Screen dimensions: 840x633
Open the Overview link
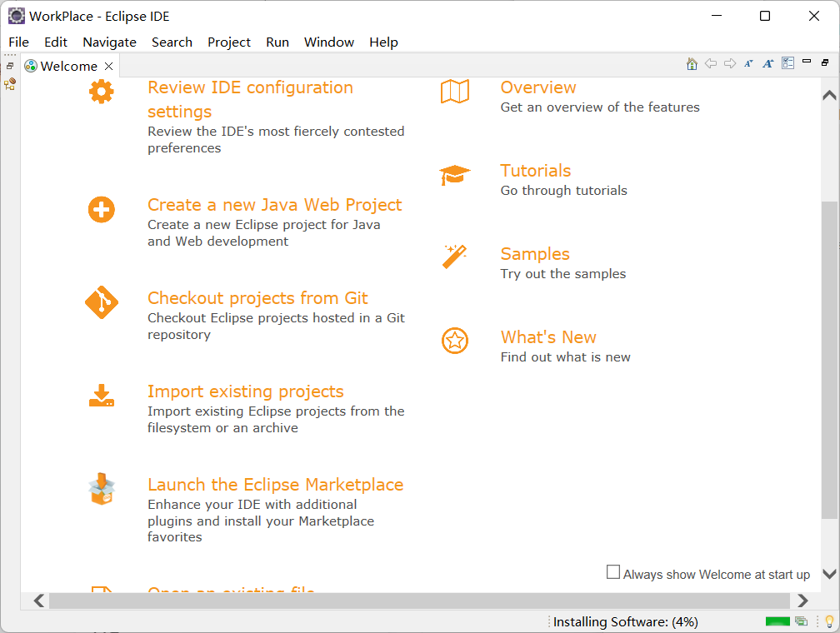538,87
